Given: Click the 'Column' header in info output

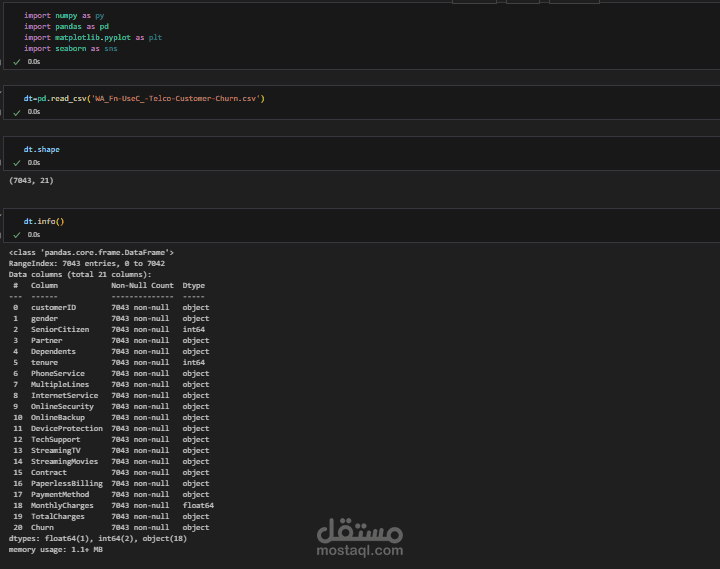Looking at the screenshot, I should (x=45, y=286).
